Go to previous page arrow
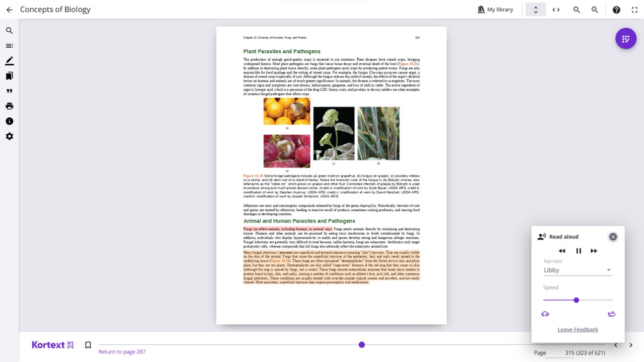The height and width of the screenshot is (362, 644). pyautogui.click(x=616, y=345)
